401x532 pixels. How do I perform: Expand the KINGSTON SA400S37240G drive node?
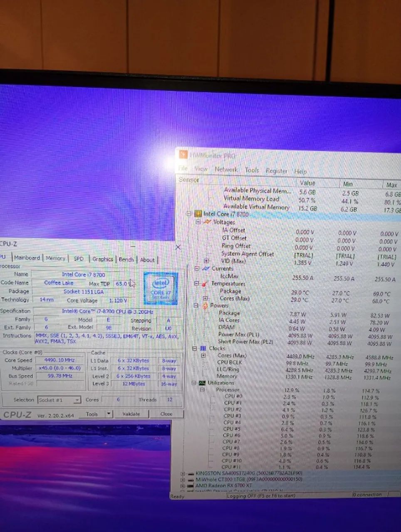[x=183, y=473]
